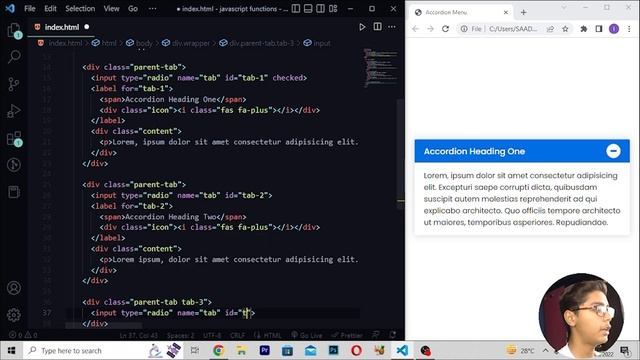The image size is (640, 360).
Task: Open the Search view in activity bar
Action: coord(14,57)
